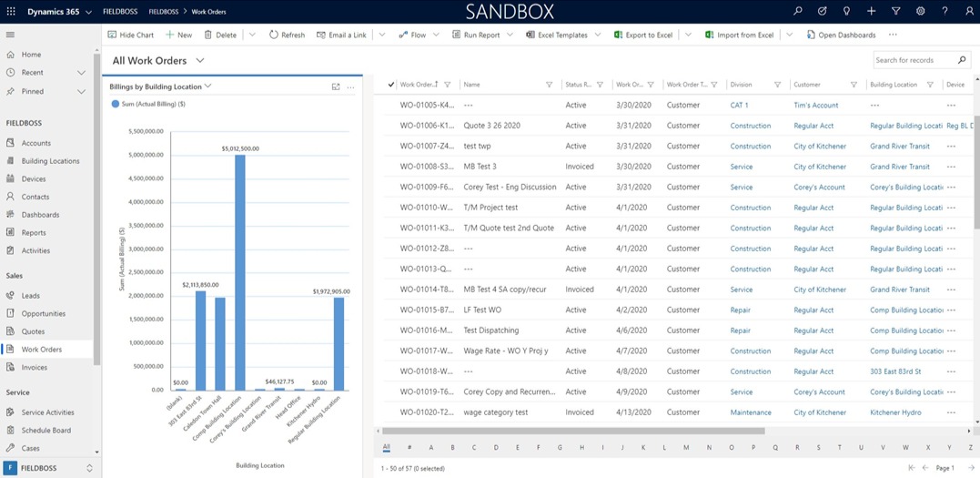Collapse the hamburger navigation menu
Screen dimensions: 980x478
(x=11, y=35)
